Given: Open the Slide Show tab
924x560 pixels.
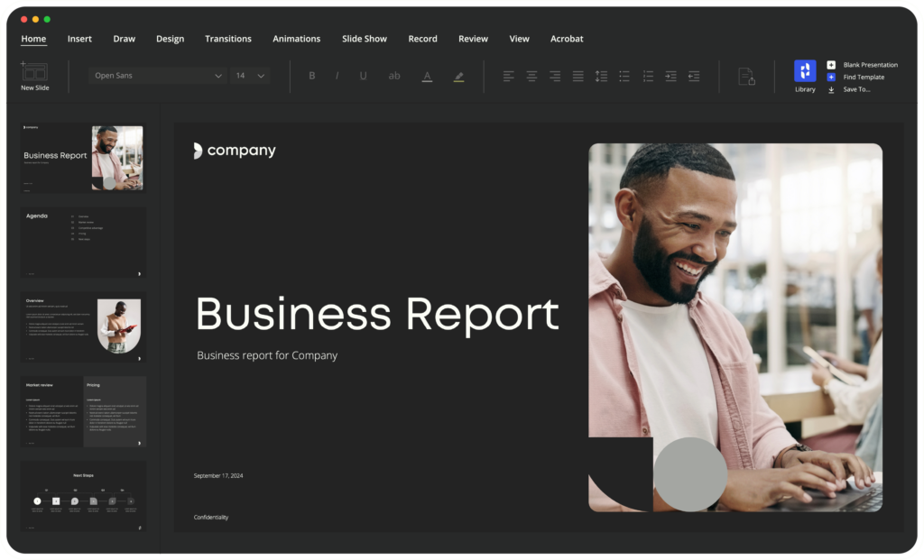Looking at the screenshot, I should (x=364, y=39).
